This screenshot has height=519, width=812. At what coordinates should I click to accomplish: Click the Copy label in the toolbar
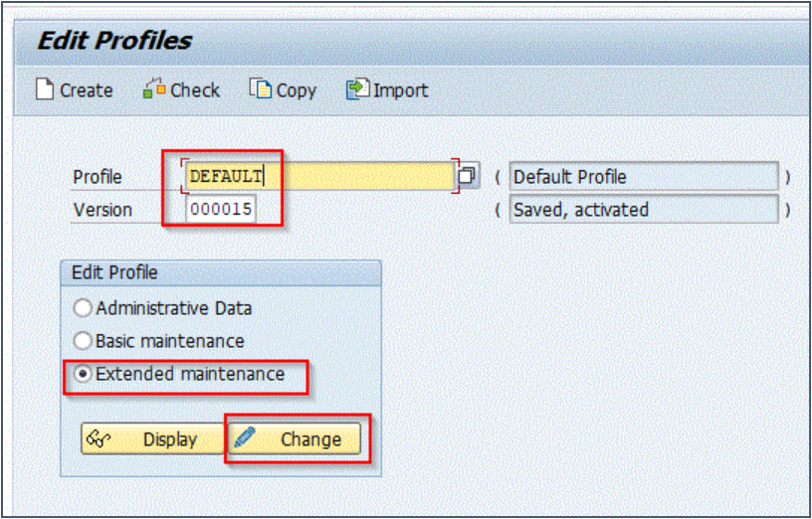click(x=297, y=90)
